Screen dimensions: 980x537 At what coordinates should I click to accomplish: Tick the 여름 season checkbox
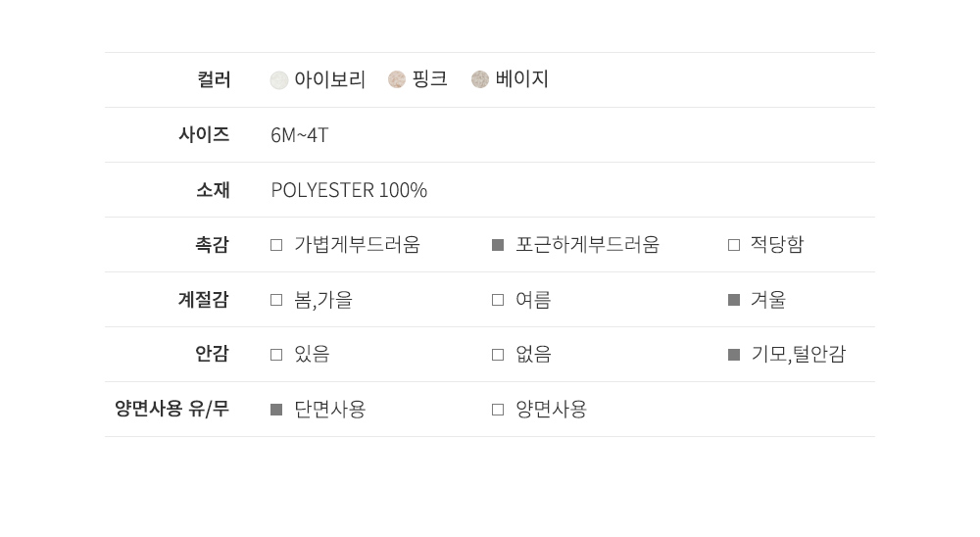[498, 300]
